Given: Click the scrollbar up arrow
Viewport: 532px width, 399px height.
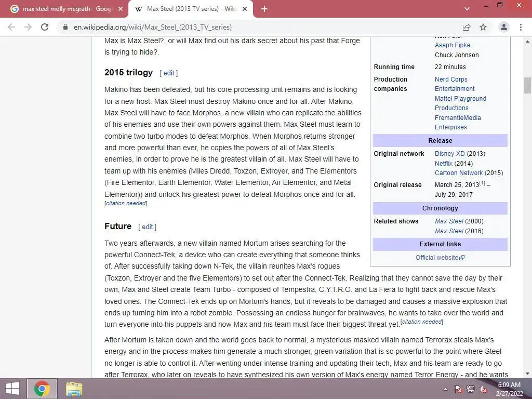Looking at the screenshot, I should click(x=527, y=42).
